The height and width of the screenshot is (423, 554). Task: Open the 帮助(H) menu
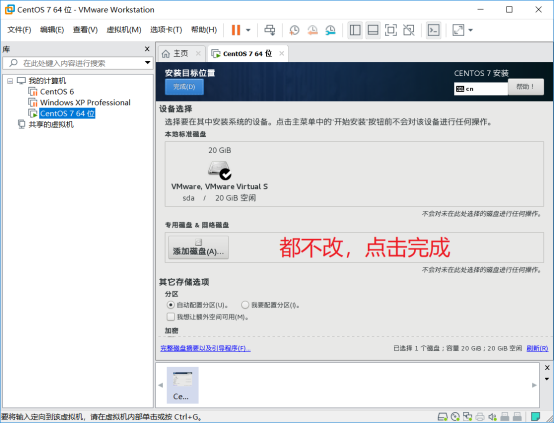tap(204, 30)
